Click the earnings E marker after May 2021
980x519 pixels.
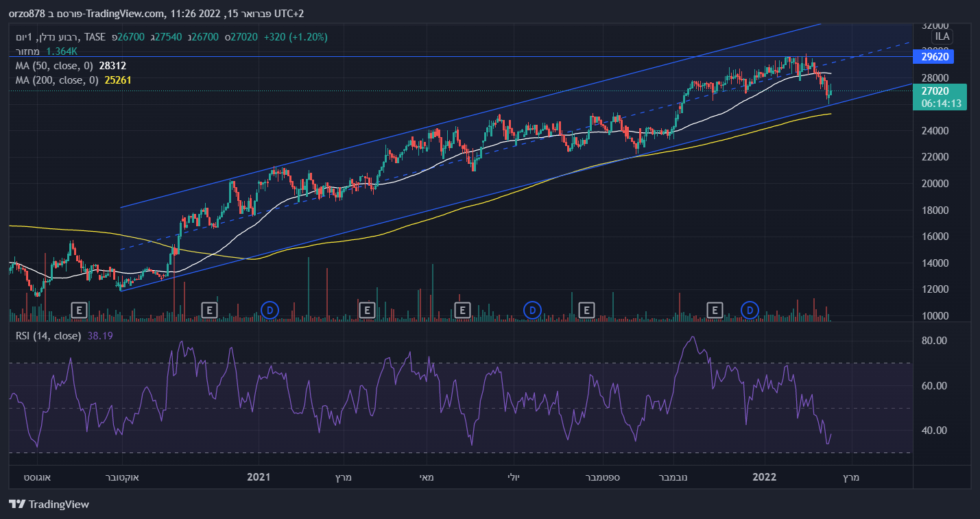(463, 311)
